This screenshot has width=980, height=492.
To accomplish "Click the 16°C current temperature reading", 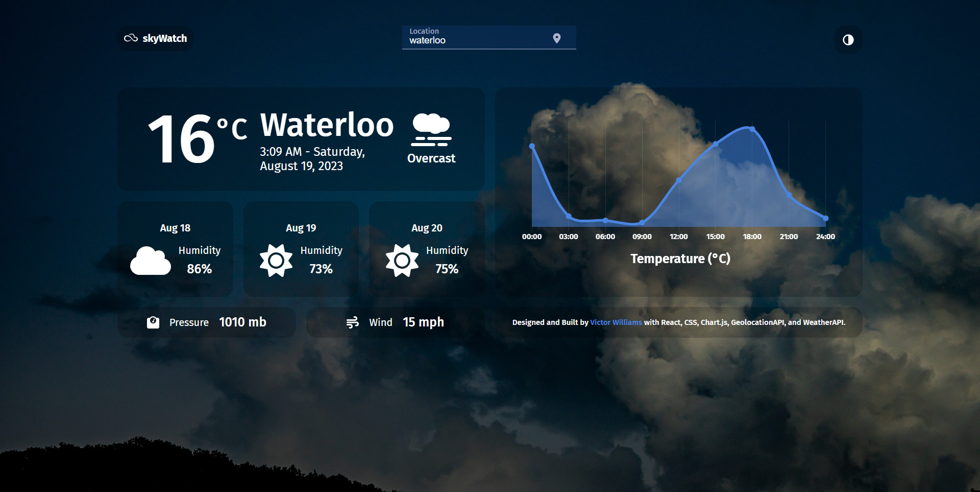I will 197,139.
